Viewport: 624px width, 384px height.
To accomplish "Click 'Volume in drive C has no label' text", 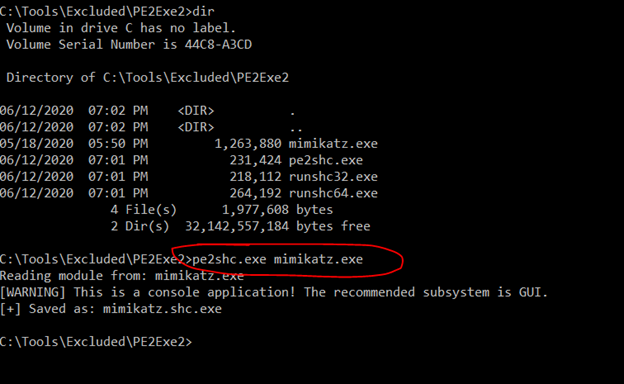I will [121, 28].
